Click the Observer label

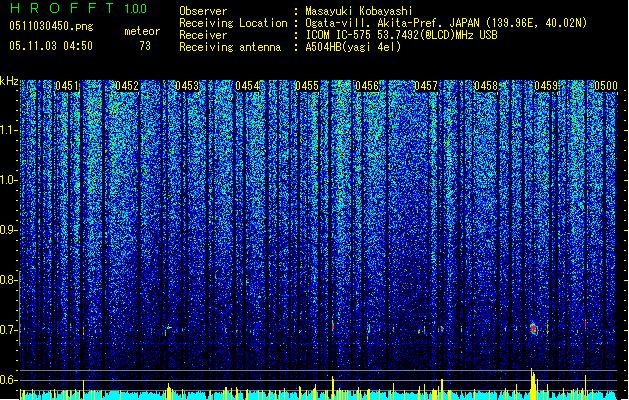(203, 11)
